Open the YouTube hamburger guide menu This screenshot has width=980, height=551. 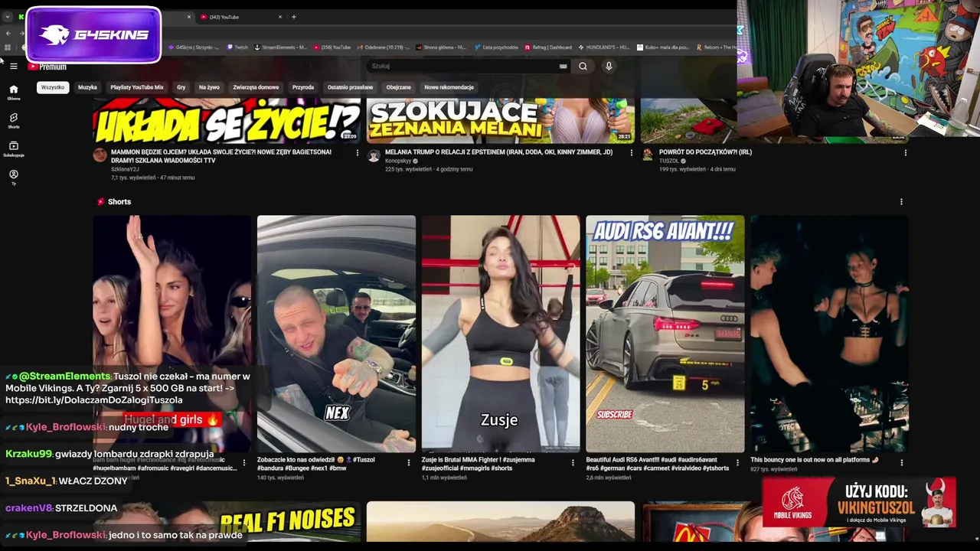[x=14, y=67]
